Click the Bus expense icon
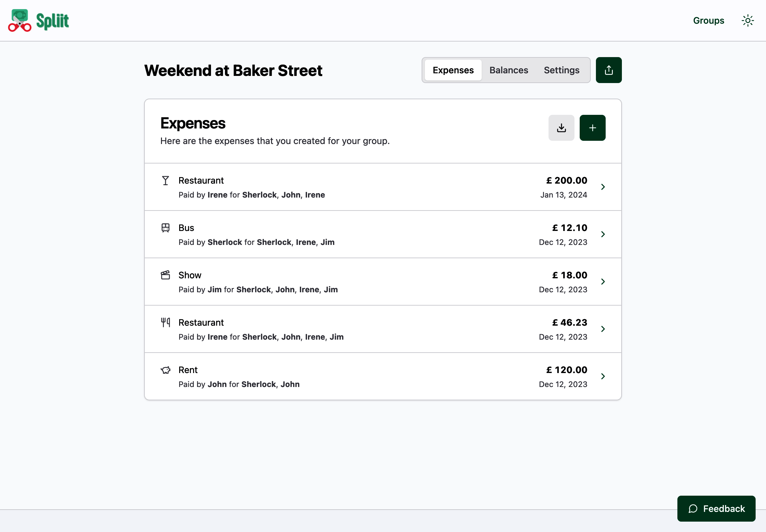Viewport: 766px width, 532px height. pos(166,228)
